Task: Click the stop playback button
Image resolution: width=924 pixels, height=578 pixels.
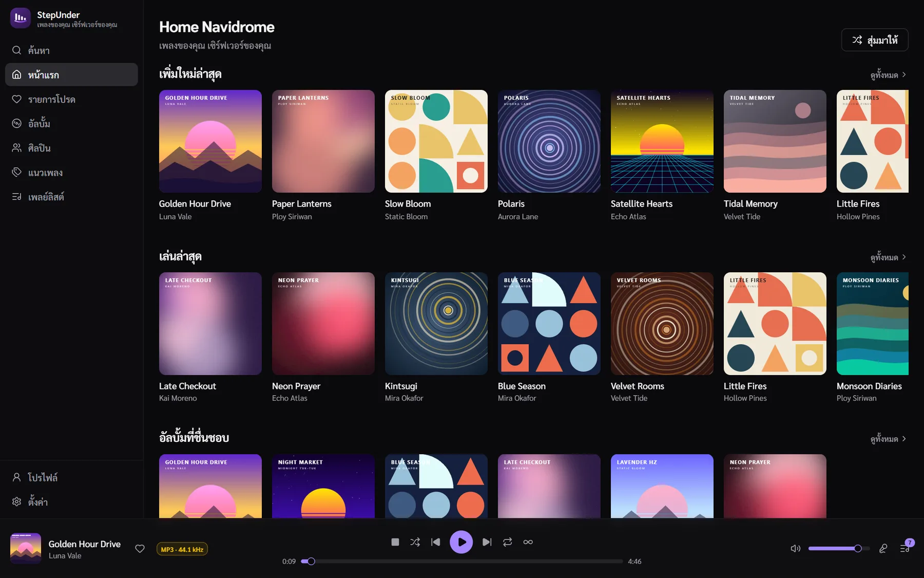Action: point(395,542)
